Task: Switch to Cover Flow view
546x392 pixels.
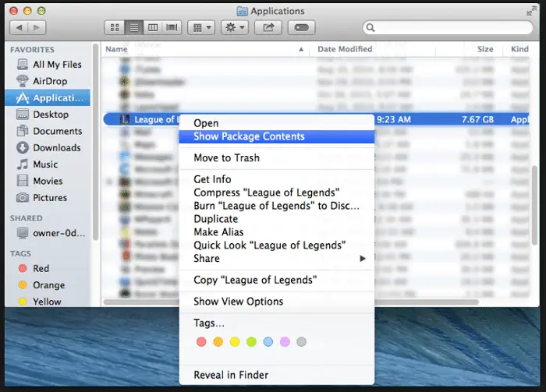Action: tap(172, 27)
